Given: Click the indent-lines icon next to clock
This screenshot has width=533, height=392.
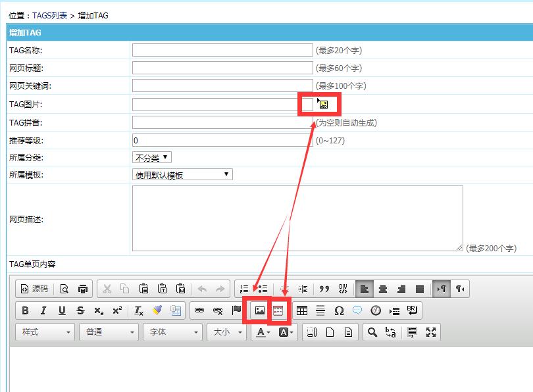Looking at the screenshot, I should [x=394, y=310].
